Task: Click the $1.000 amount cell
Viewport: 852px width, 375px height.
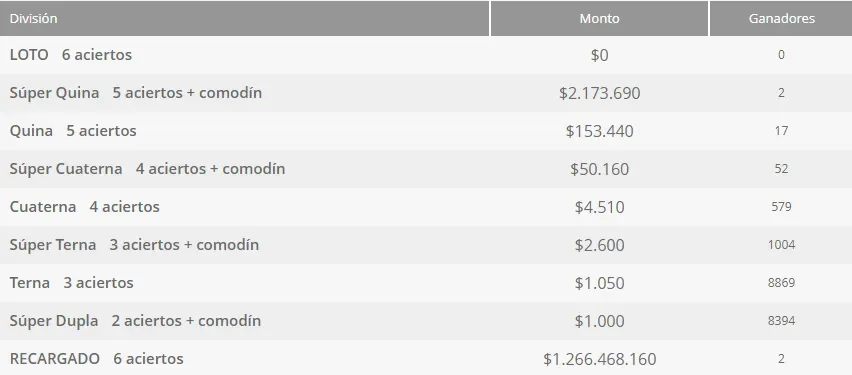Action: [599, 321]
